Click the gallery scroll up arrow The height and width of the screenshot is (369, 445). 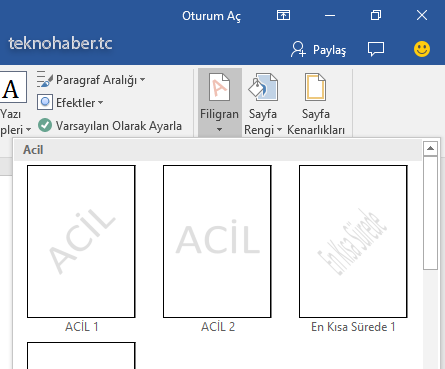430,148
